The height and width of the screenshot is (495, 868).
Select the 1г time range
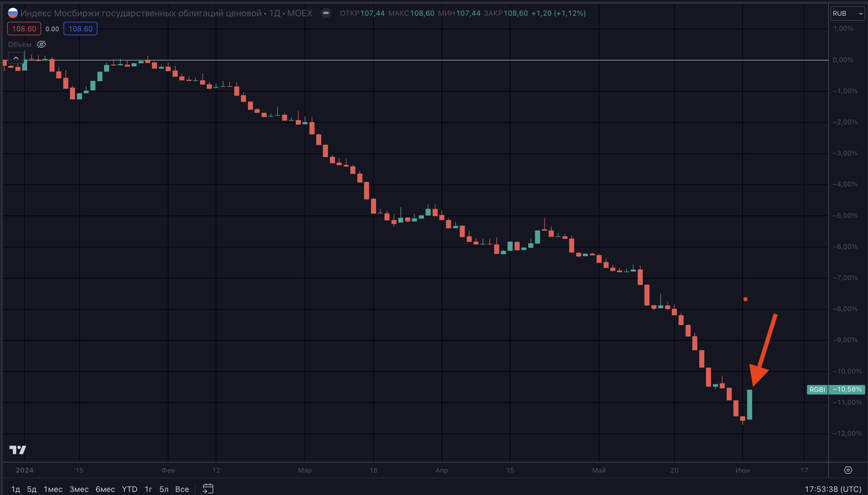pos(148,489)
